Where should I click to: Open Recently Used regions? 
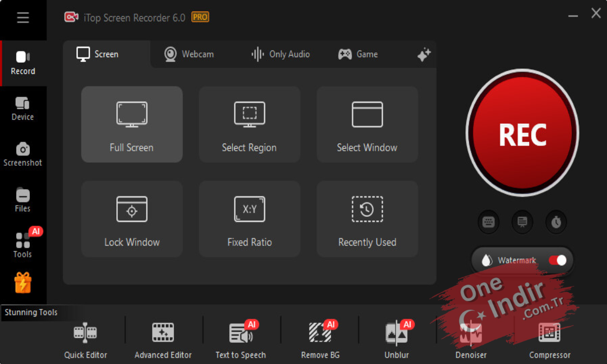[367, 219]
